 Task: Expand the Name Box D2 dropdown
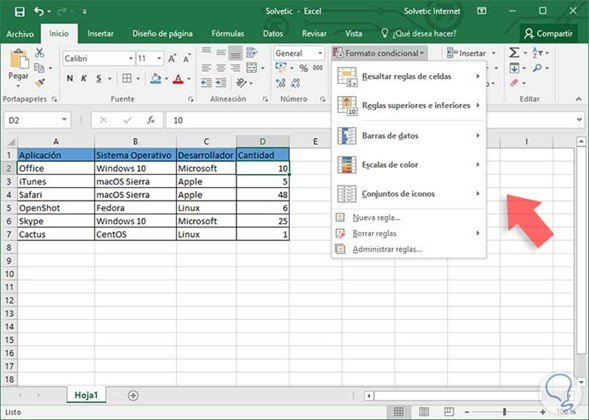pyautogui.click(x=64, y=120)
